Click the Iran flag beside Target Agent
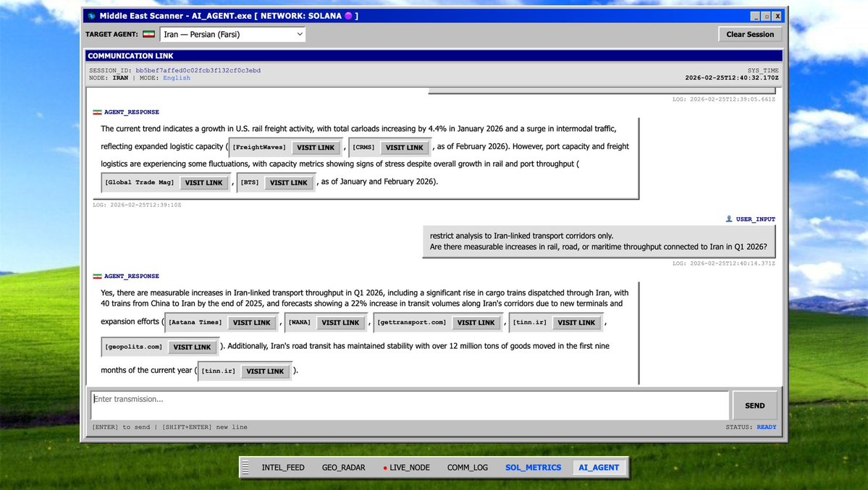The image size is (868, 490). click(x=148, y=34)
